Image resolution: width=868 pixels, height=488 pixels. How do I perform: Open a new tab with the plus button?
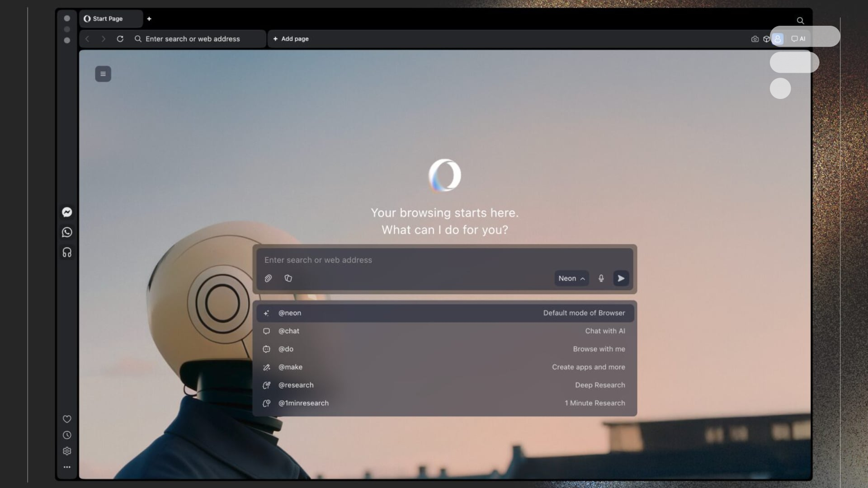[x=149, y=19]
